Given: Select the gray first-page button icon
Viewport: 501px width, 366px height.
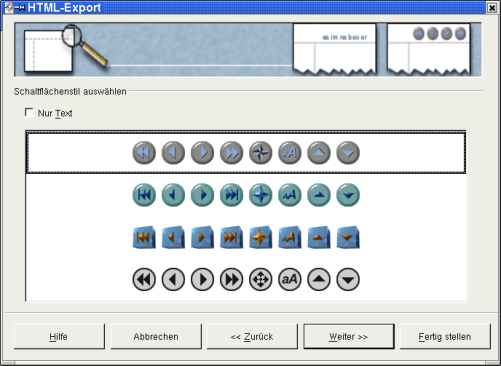Looking at the screenshot, I should pos(144,153).
